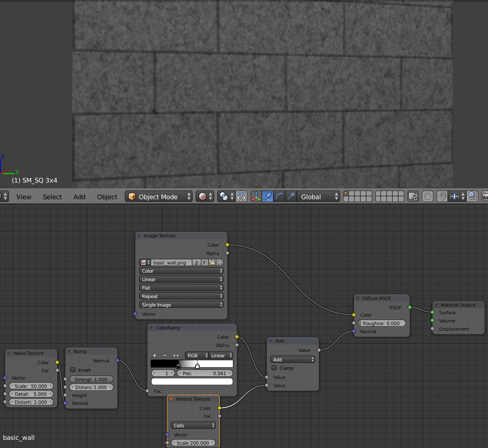Toggle fake user F button for image

click(205, 262)
